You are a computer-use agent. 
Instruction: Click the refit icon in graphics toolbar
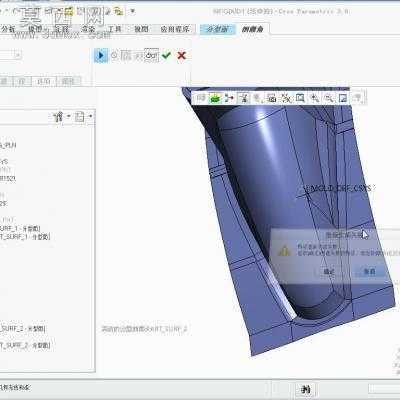pyautogui.click(x=300, y=98)
